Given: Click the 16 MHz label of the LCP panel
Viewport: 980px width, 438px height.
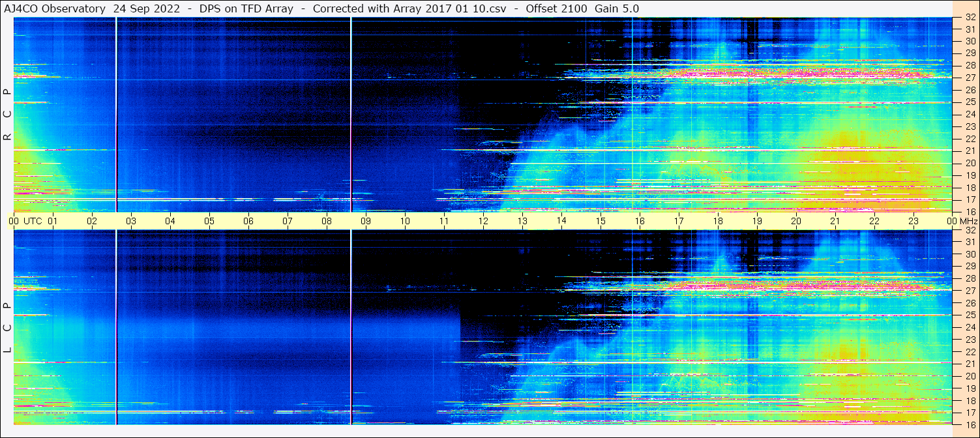Looking at the screenshot, I should 969,424.
